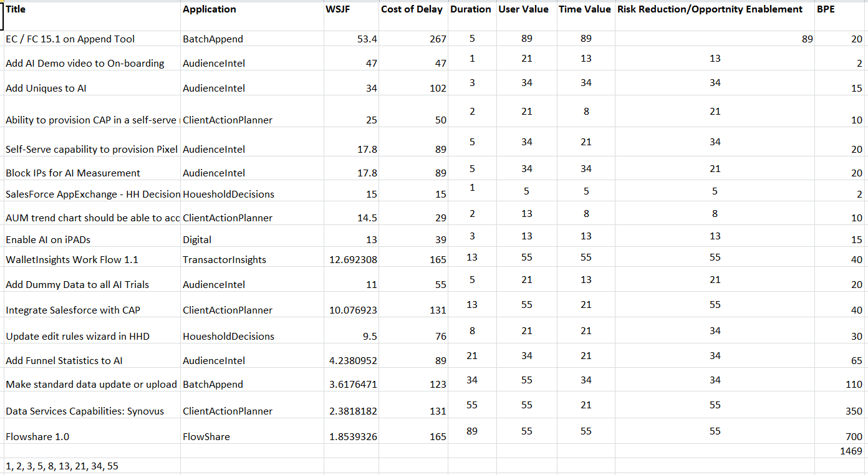Select the Title column header cell
Viewport: 868px width, 475px height.
[x=92, y=17]
